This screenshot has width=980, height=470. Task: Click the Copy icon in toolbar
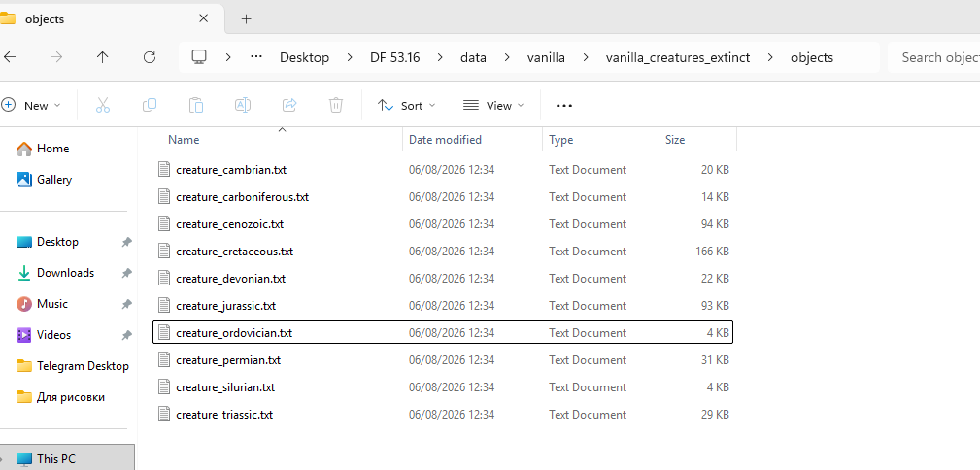click(x=150, y=105)
